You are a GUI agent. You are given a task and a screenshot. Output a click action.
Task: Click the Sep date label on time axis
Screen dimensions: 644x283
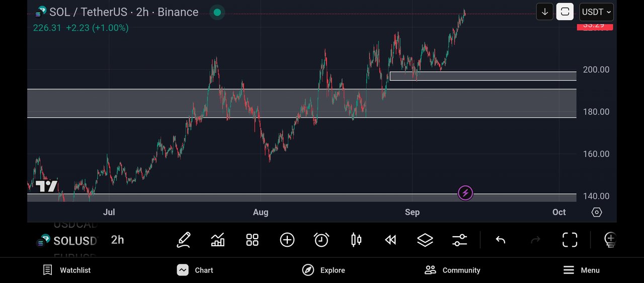pos(412,213)
